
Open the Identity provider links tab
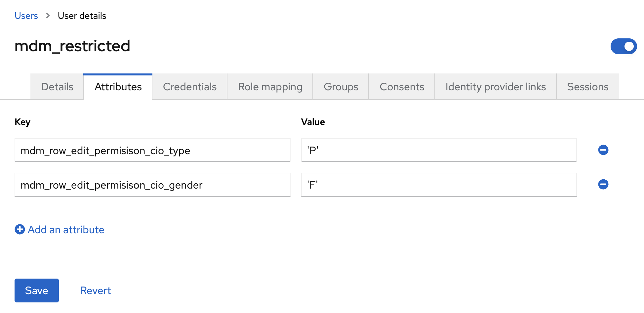(495, 87)
